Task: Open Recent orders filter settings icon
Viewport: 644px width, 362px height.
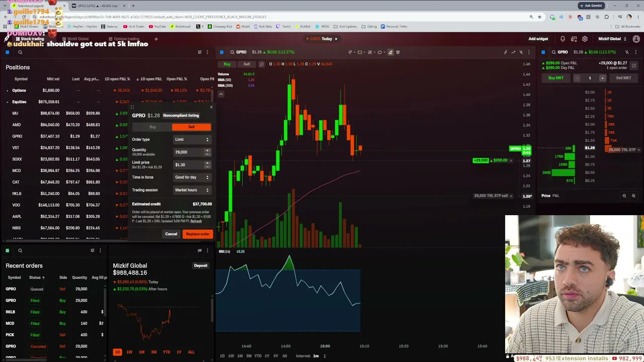Action: point(92,250)
